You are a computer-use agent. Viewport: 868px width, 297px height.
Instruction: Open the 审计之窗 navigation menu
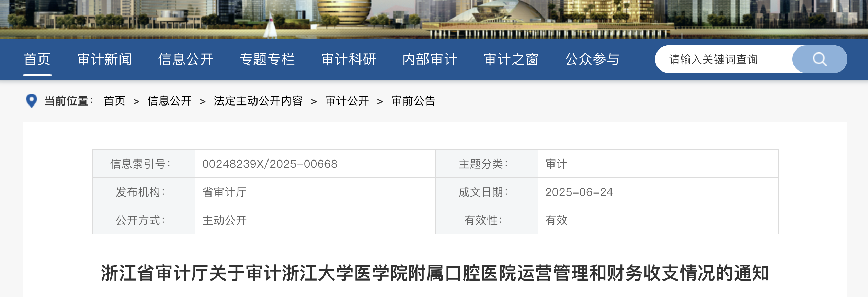coord(511,59)
